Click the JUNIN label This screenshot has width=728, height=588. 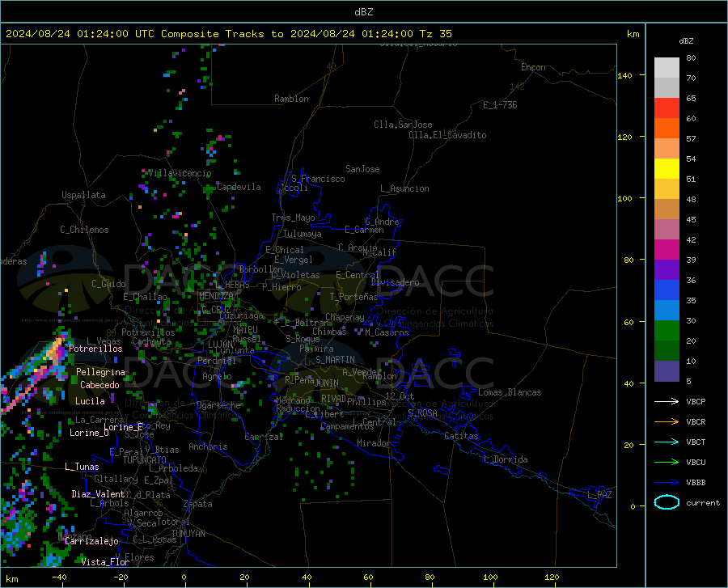327,383
